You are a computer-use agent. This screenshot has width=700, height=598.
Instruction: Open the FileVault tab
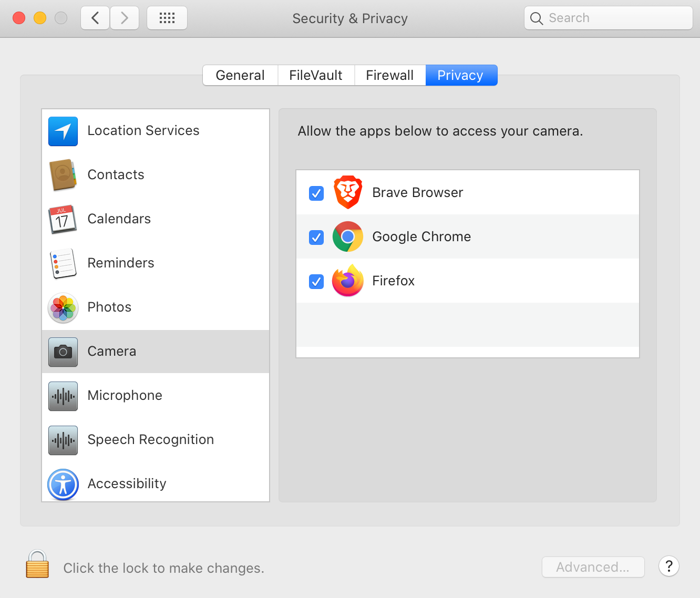pos(316,75)
